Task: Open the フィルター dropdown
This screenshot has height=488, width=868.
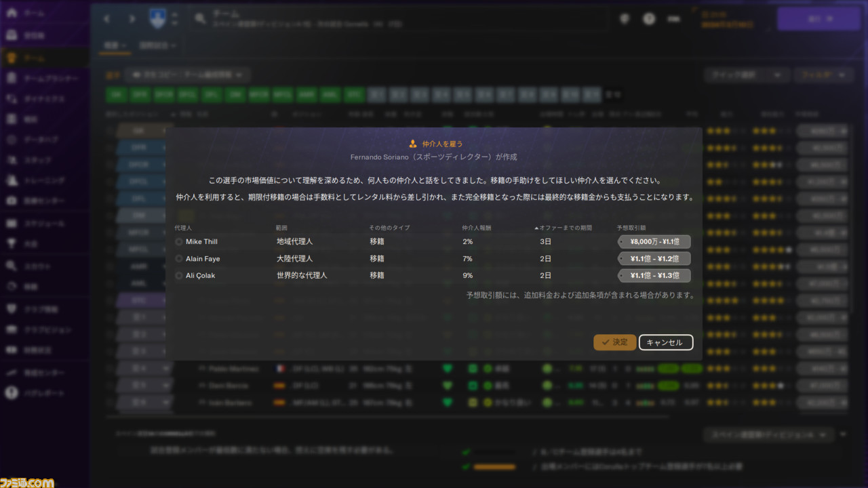Action: coord(824,75)
